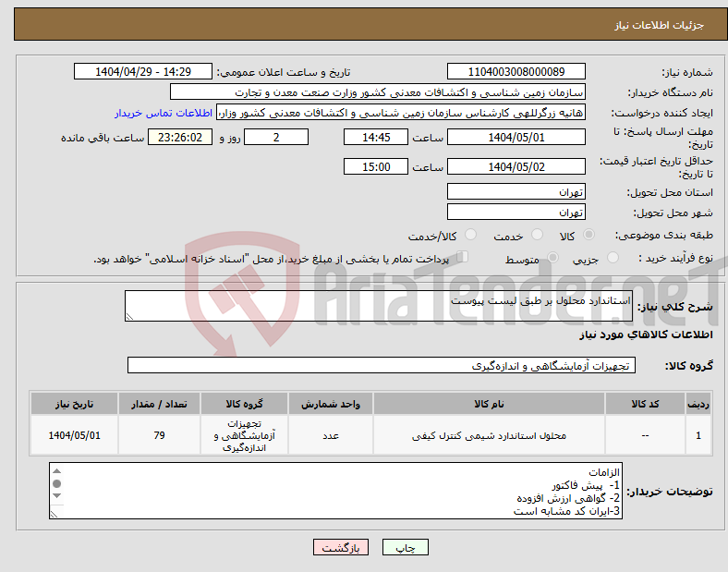This screenshot has height=572, width=728.
Task: Click the need number field 1104003008000089
Action: [516, 71]
